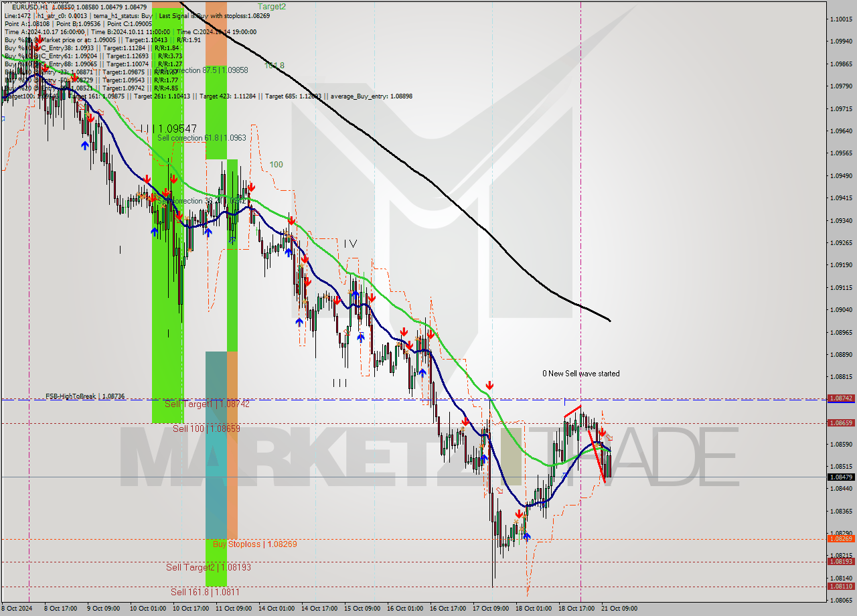Click the 'Sell correction 87.5 | 1.09858' label
The image size is (857, 616).
[203, 70]
